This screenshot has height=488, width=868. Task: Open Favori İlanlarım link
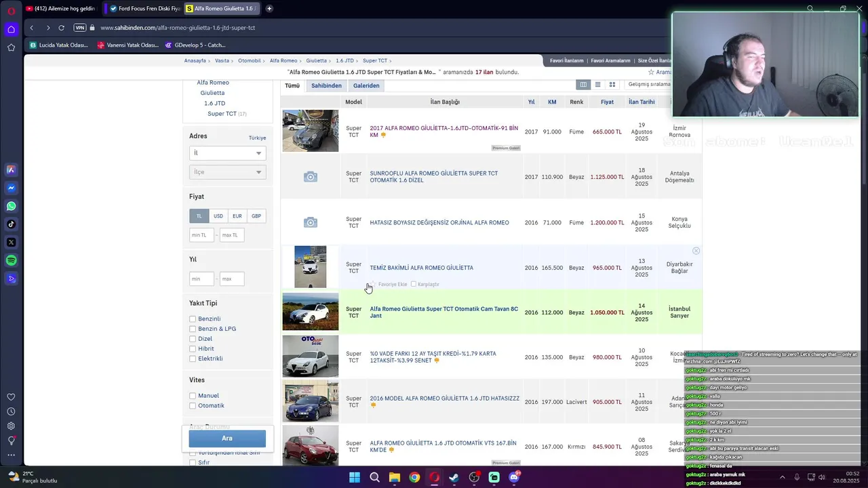click(566, 61)
